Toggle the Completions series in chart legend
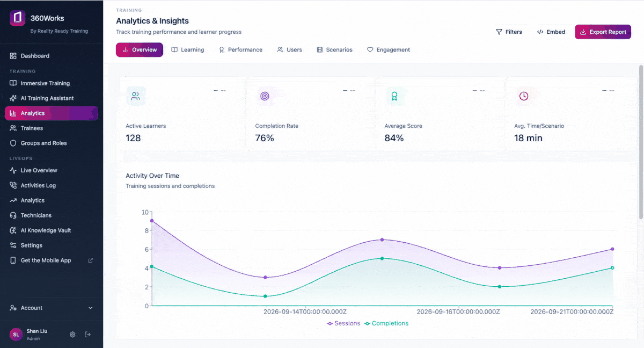 [x=386, y=323]
